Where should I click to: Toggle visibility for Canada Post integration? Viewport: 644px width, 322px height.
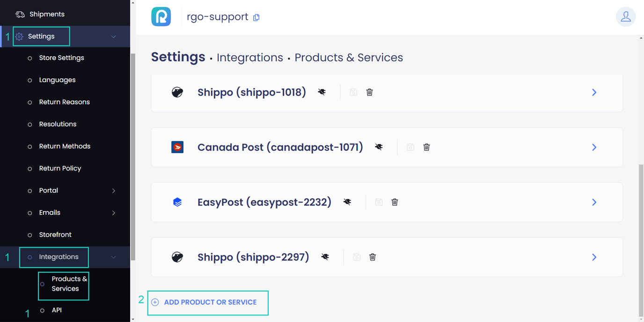tap(379, 147)
